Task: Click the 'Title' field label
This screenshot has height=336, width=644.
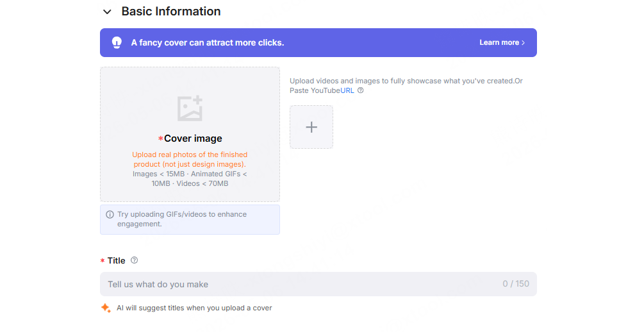Action: (116, 261)
